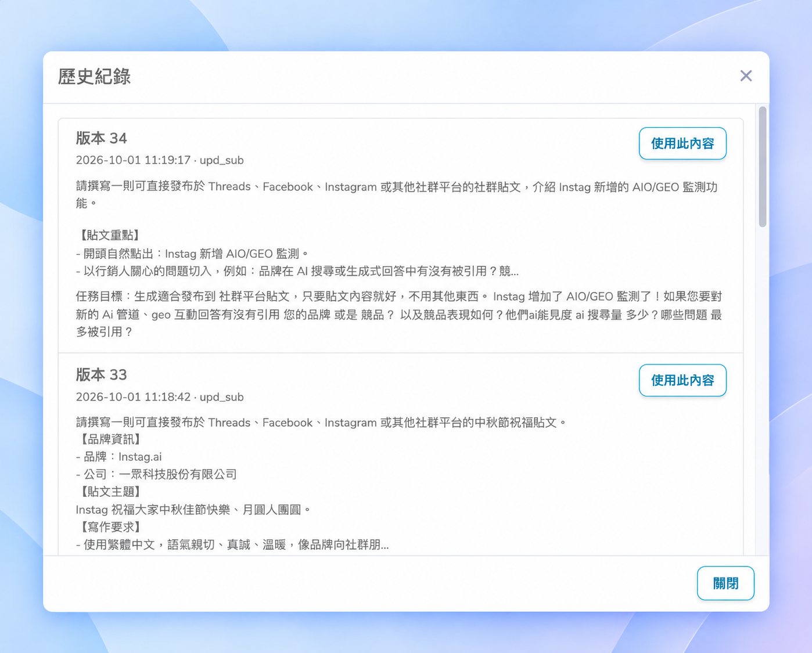Viewport: 812px width, 653px height.
Task: Click the 關閉 button
Action: [x=725, y=583]
